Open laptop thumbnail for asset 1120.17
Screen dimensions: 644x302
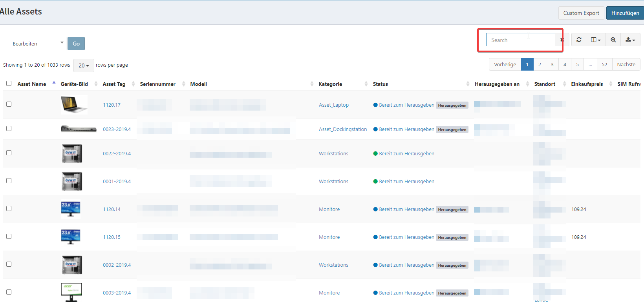(x=74, y=105)
